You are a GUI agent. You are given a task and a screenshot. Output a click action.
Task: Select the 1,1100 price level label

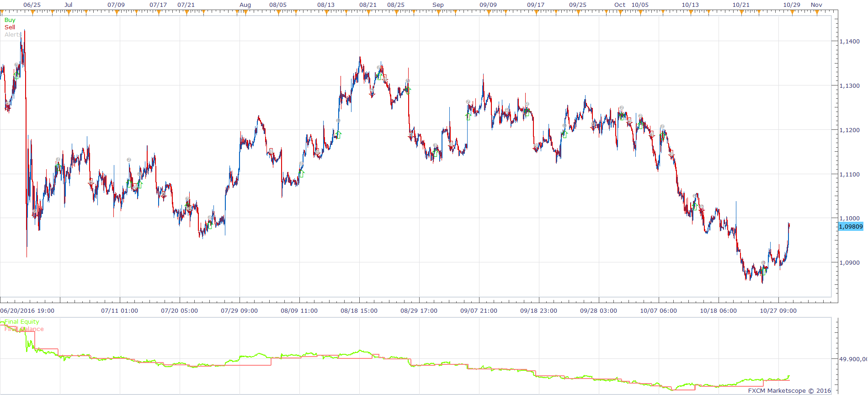point(849,175)
